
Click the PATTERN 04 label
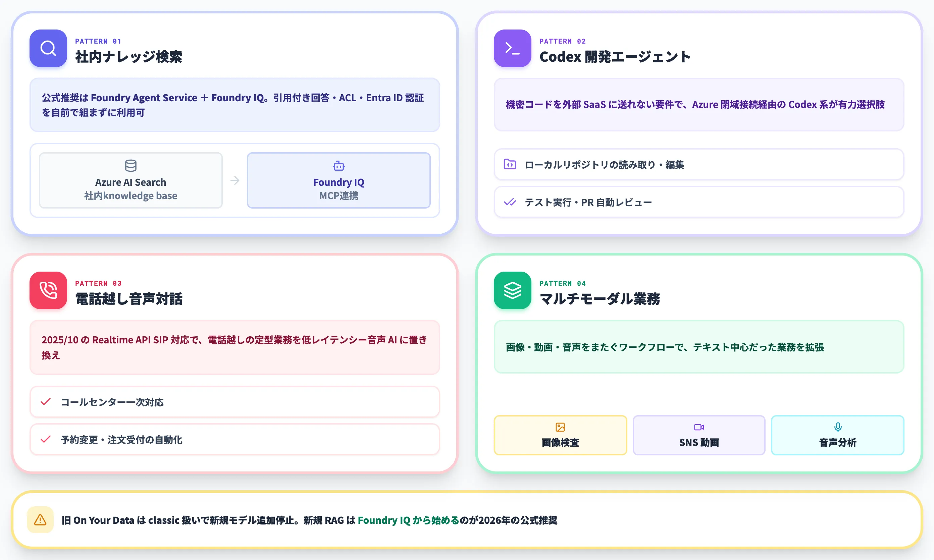click(563, 283)
